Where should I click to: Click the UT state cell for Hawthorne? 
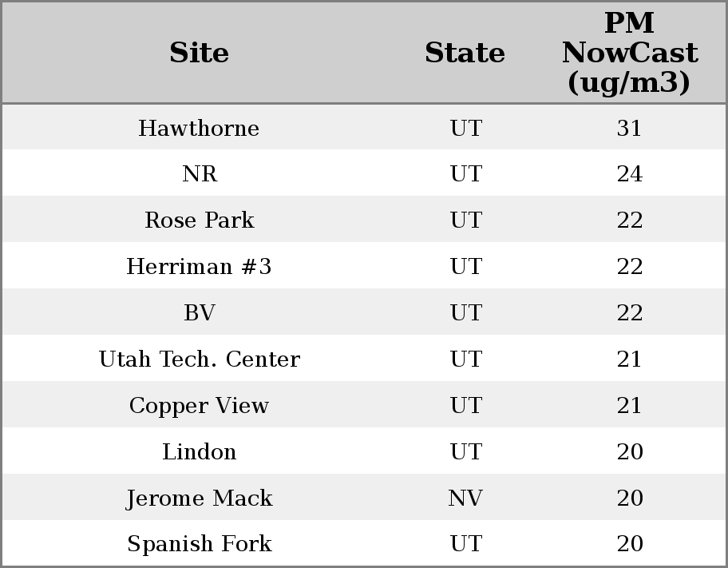(x=465, y=128)
